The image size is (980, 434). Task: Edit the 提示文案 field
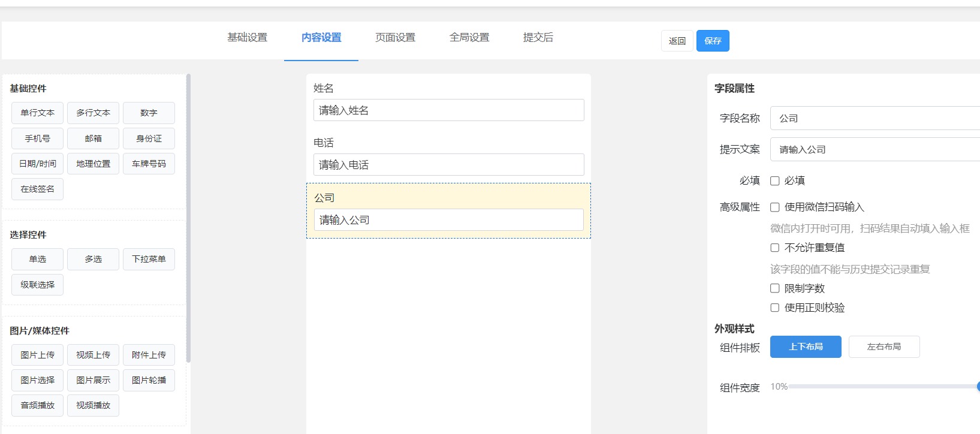875,149
